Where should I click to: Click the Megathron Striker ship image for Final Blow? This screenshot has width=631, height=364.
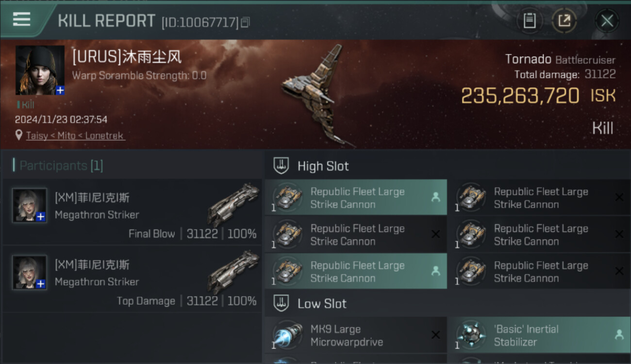(233, 205)
